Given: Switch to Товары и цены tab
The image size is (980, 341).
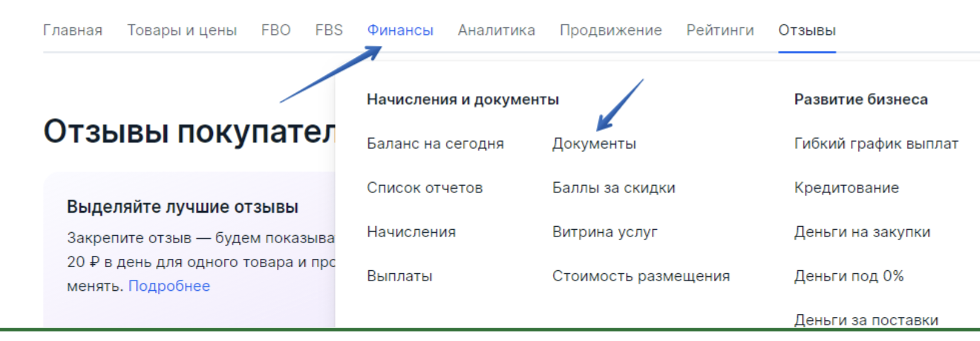Looking at the screenshot, I should point(181,30).
